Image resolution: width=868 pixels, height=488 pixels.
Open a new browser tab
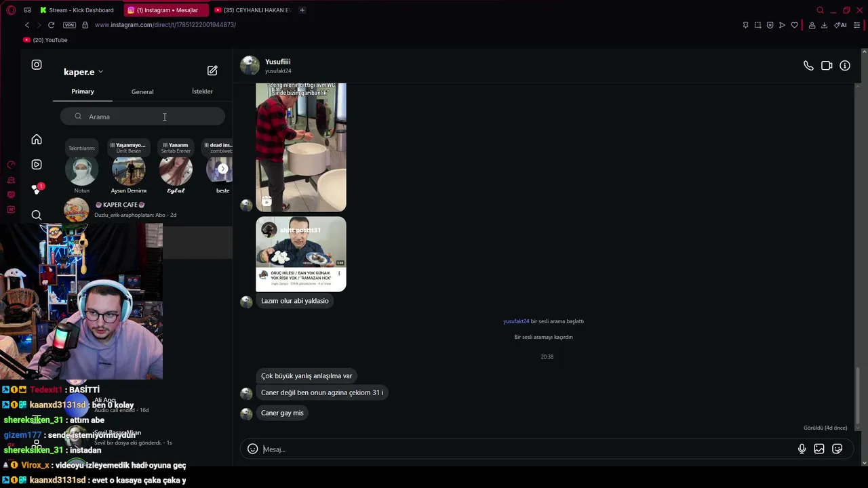pyautogui.click(x=302, y=10)
